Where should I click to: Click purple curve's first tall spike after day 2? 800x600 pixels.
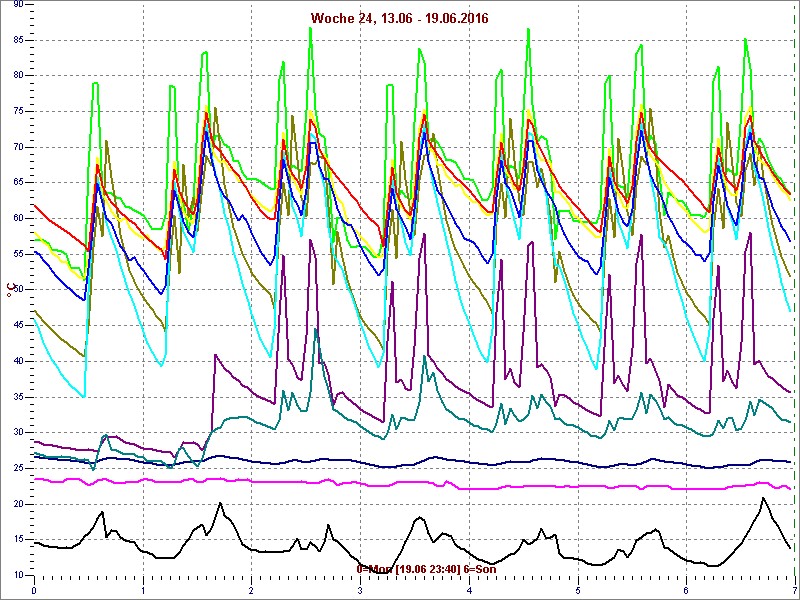(284, 257)
